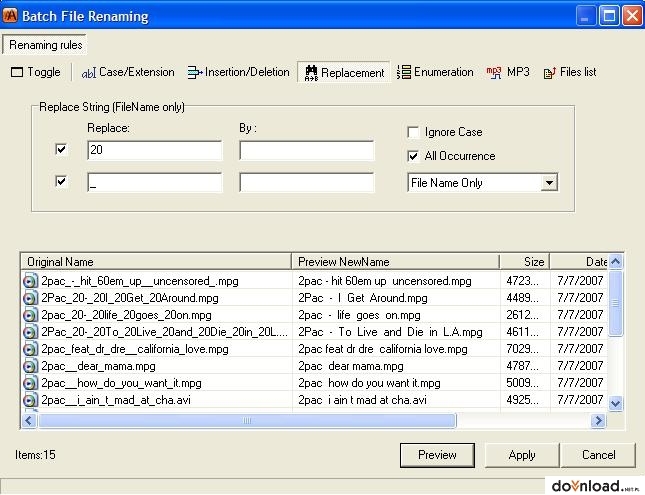Click the Toggle toolbar item
Image resolution: width=645 pixels, height=495 pixels.
pyautogui.click(x=35, y=72)
